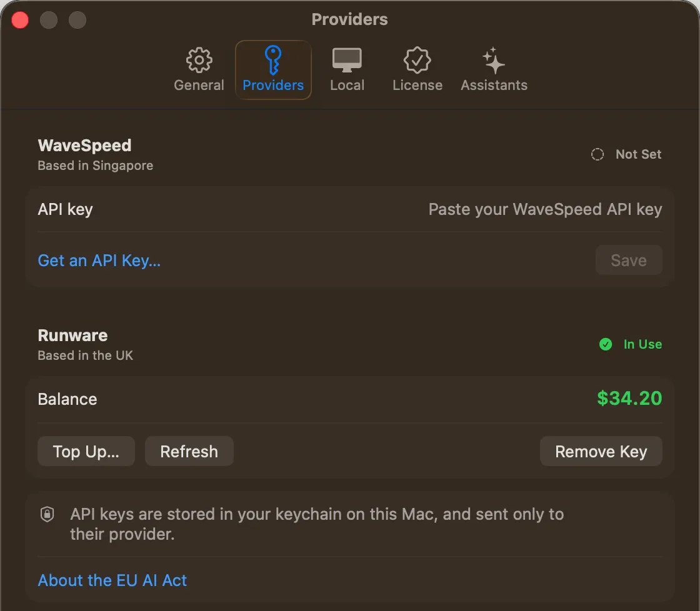Image resolution: width=700 pixels, height=611 pixels.
Task: Click the dashed Not Set status icon
Action: click(597, 154)
